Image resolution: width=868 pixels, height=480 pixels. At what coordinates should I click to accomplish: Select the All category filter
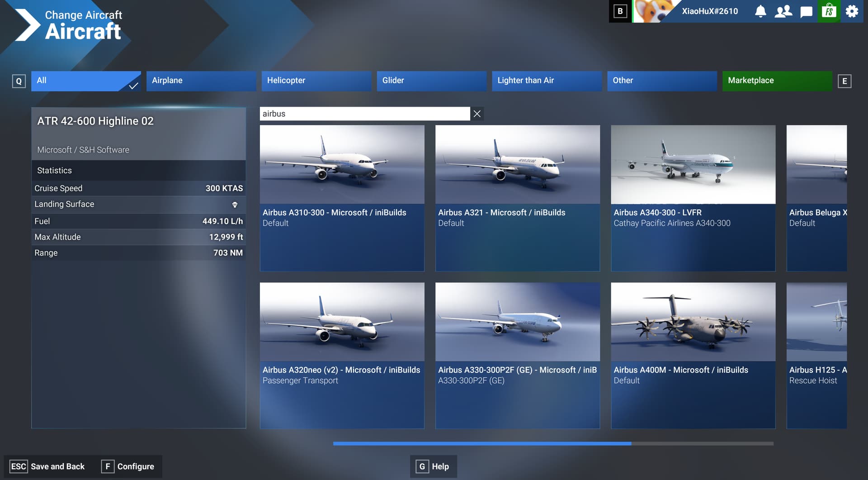coord(86,81)
